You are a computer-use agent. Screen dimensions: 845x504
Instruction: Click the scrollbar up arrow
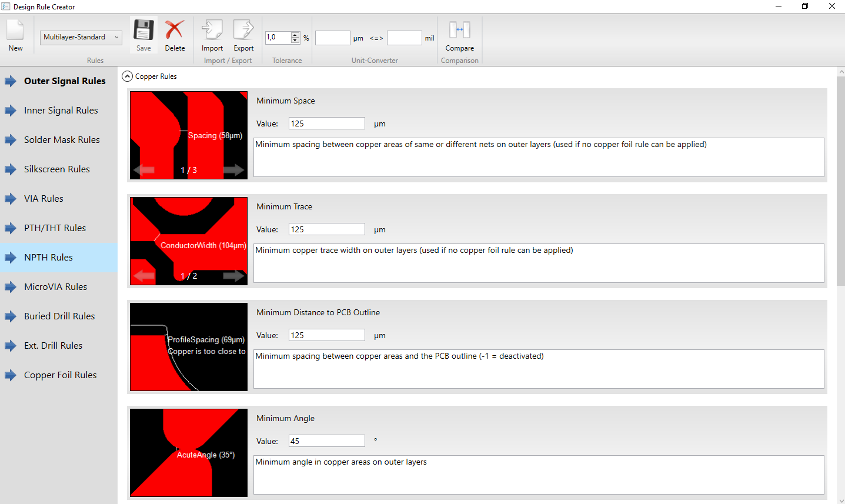tap(840, 71)
